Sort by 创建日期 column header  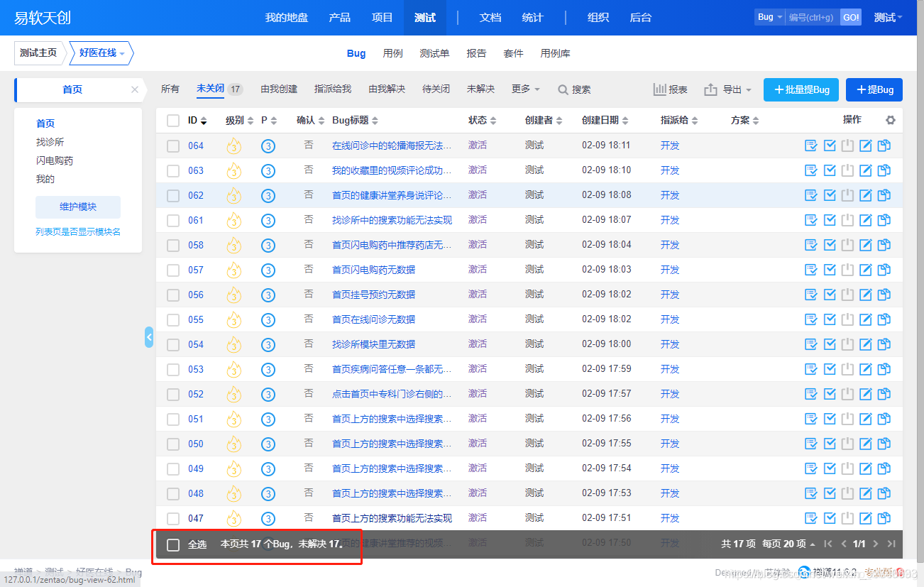pos(605,121)
